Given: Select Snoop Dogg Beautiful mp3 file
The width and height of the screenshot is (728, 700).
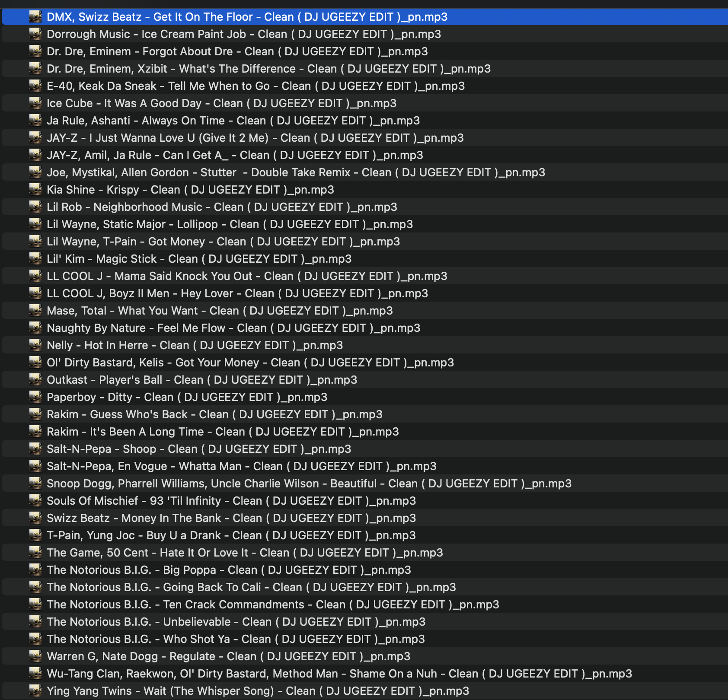Looking at the screenshot, I should [x=309, y=484].
